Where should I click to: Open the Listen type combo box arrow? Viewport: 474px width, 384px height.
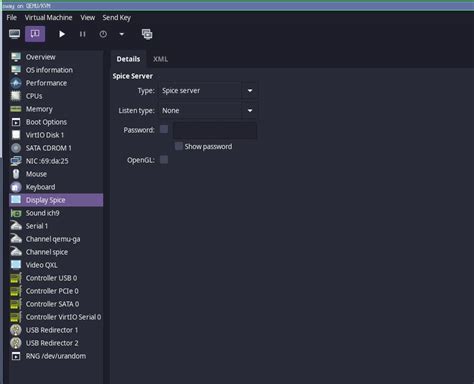250,110
